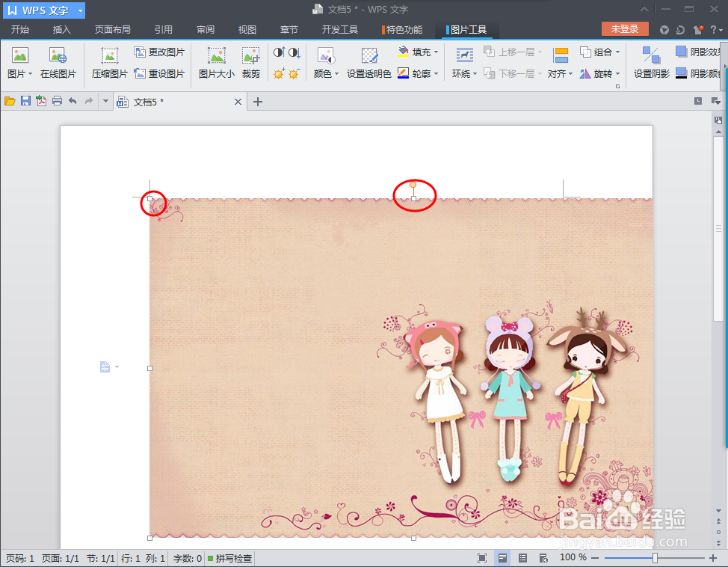Click the 下移一层 send backward icon
The width and height of the screenshot is (728, 567).
(490, 73)
